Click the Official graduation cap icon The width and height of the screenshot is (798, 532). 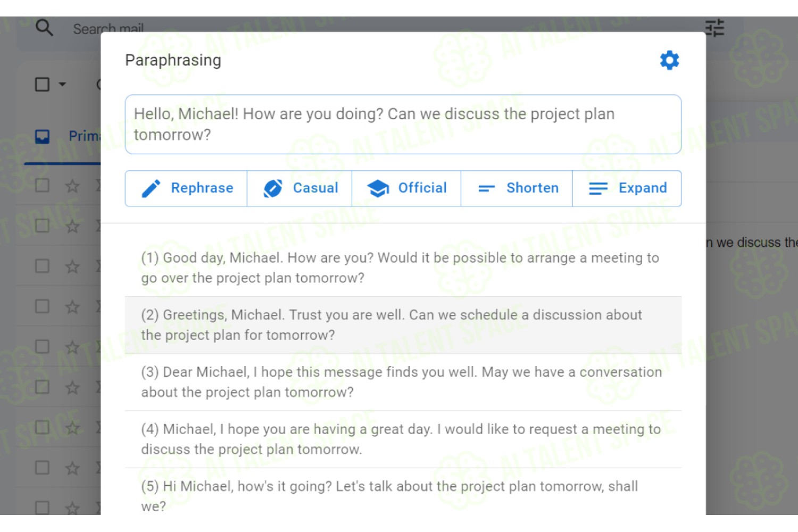coord(378,188)
